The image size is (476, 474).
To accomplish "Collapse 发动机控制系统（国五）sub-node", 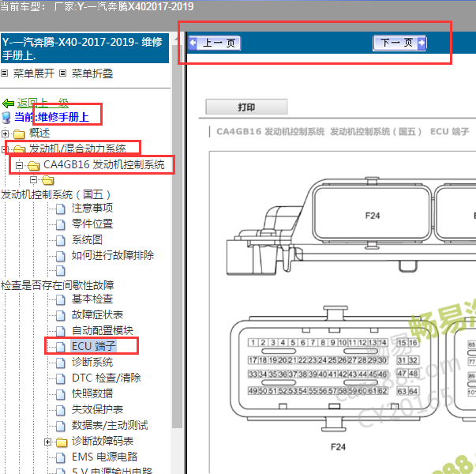I will (34, 180).
